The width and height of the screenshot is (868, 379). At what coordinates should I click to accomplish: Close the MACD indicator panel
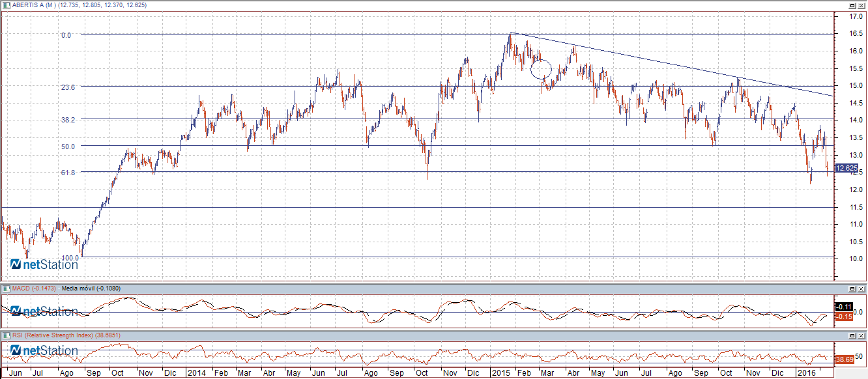[861, 288]
